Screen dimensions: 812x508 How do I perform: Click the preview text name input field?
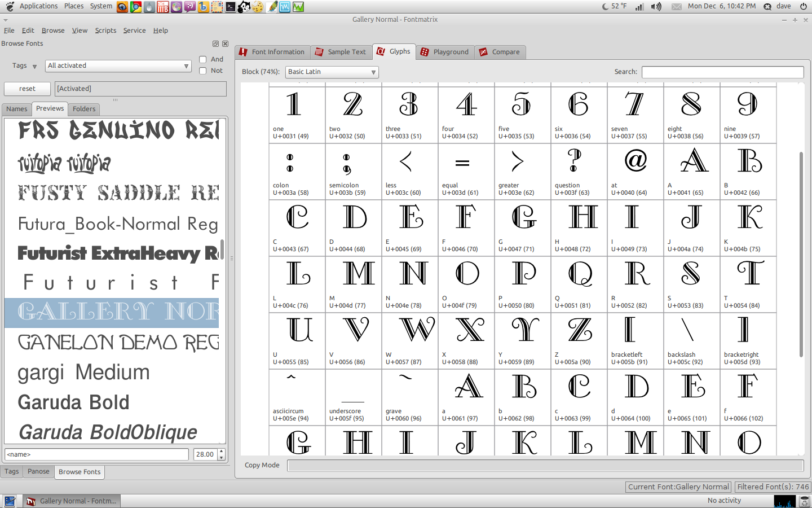[x=96, y=454]
